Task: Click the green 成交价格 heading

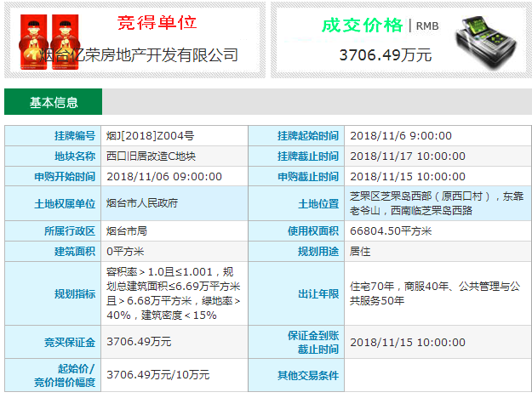Action: [x=362, y=25]
